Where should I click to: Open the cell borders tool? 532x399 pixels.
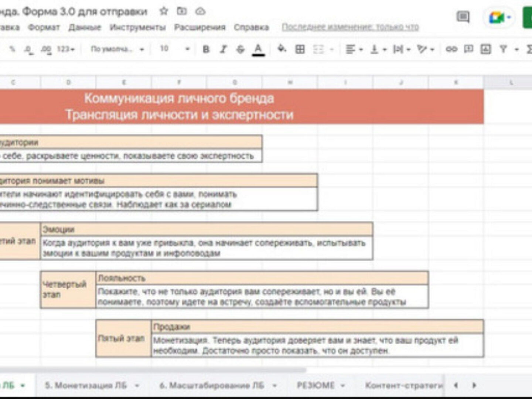click(x=300, y=49)
